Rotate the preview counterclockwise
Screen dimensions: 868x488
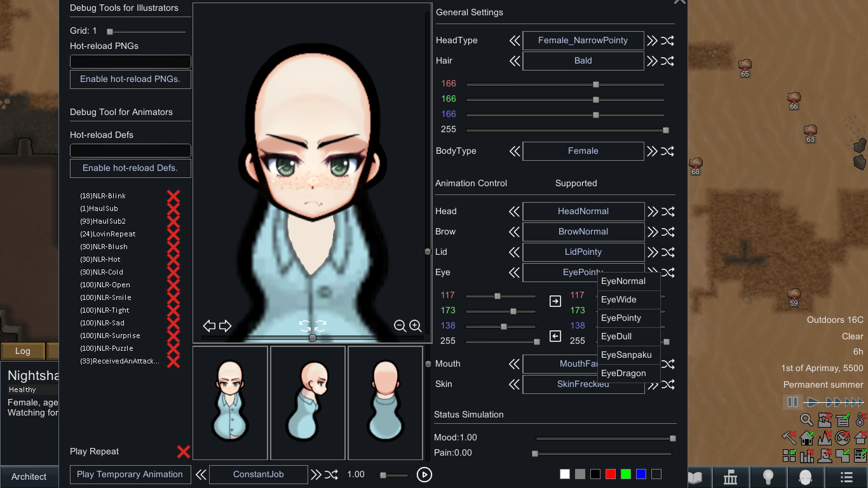[x=305, y=326]
